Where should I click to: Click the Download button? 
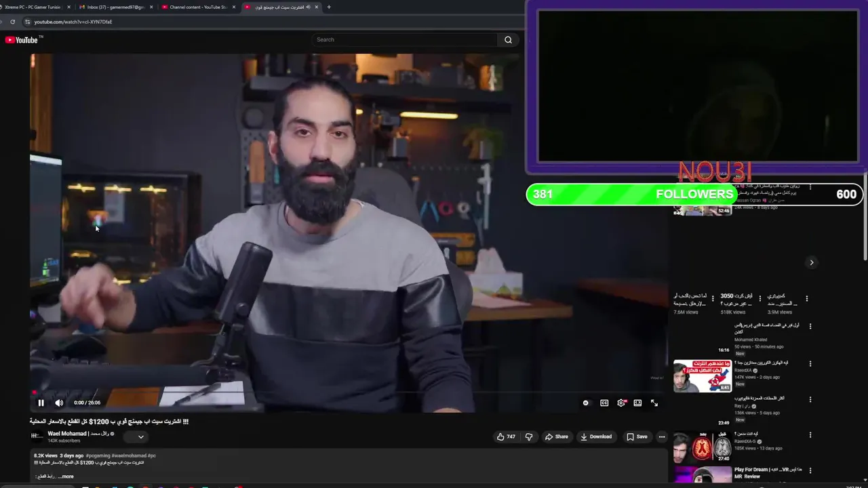[x=596, y=436]
